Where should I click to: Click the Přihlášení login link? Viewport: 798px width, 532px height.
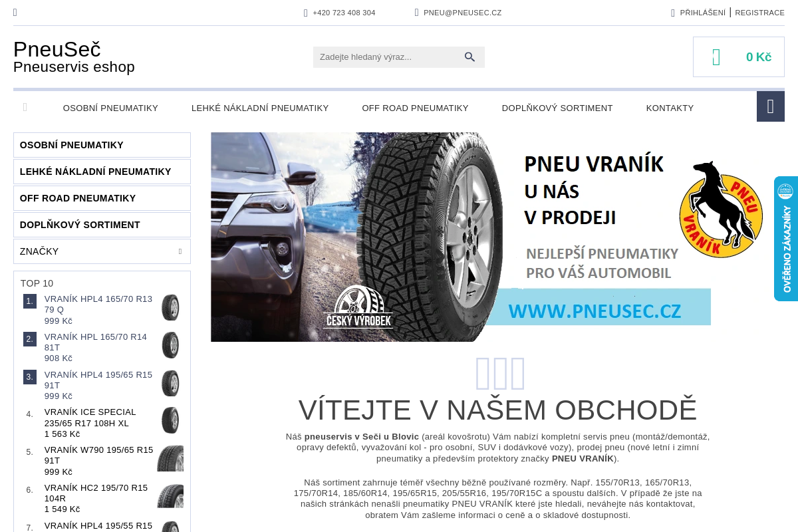702,13
